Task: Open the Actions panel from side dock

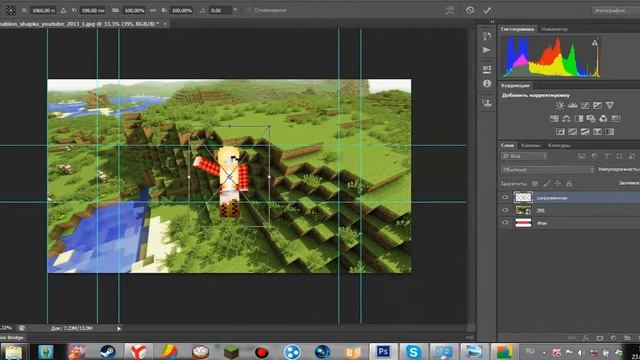Action: tap(487, 50)
